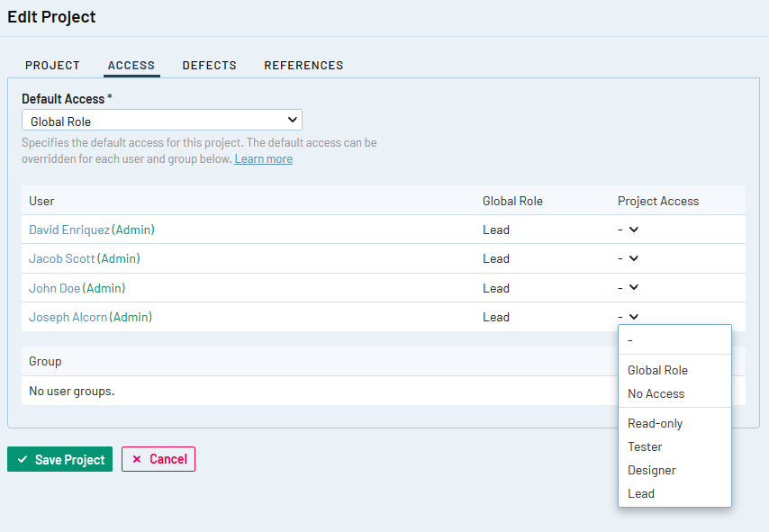
Task: Choose No Access from the access list
Action: pos(656,393)
